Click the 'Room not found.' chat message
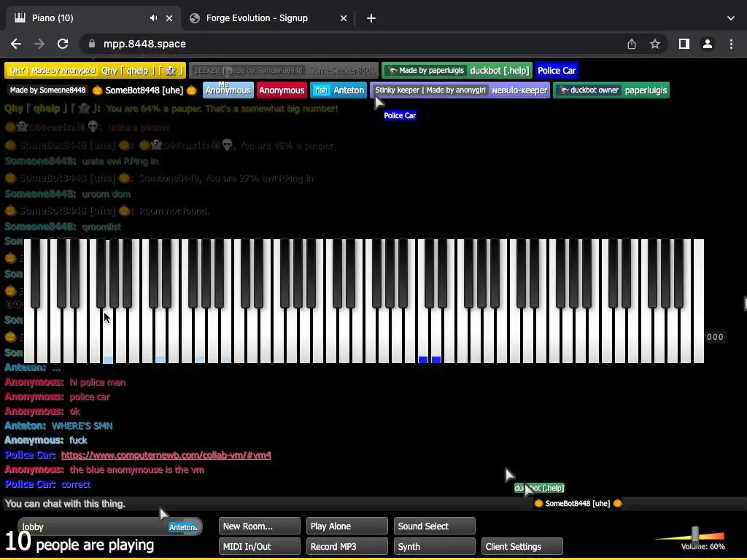The height and width of the screenshot is (560, 747). (174, 211)
